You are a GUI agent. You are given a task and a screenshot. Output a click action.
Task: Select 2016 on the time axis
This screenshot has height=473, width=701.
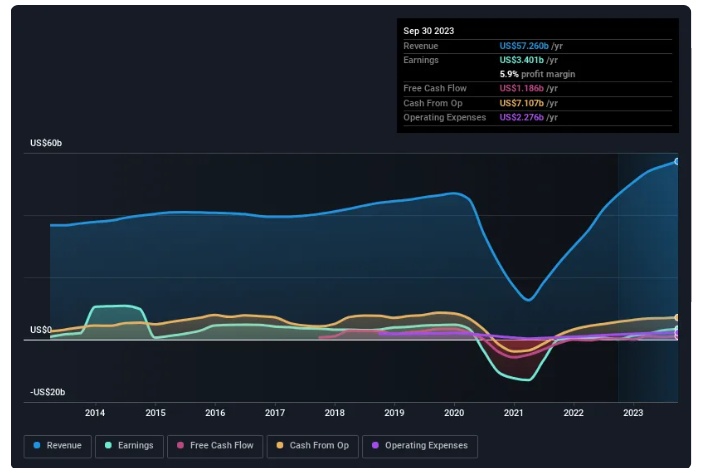215,412
